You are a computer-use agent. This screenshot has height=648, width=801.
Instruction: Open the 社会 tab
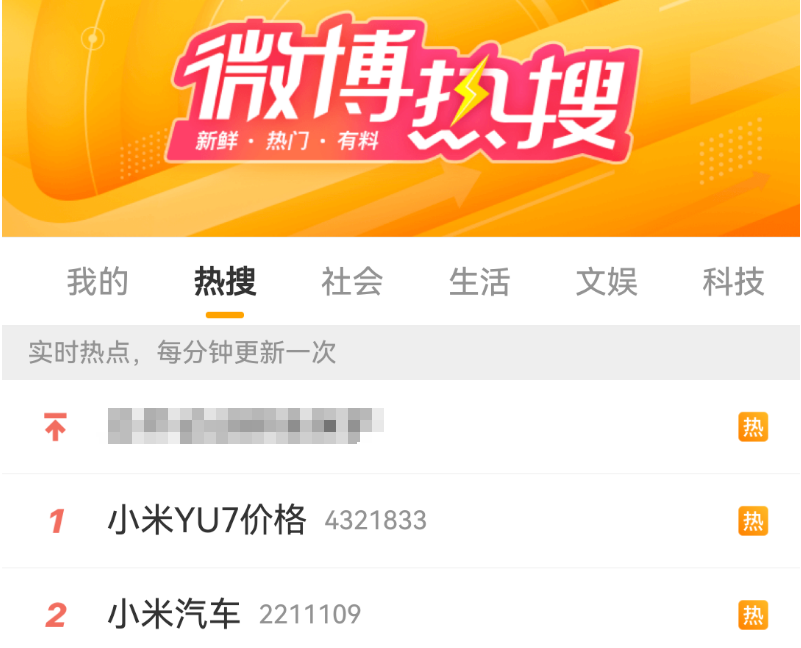tap(352, 281)
